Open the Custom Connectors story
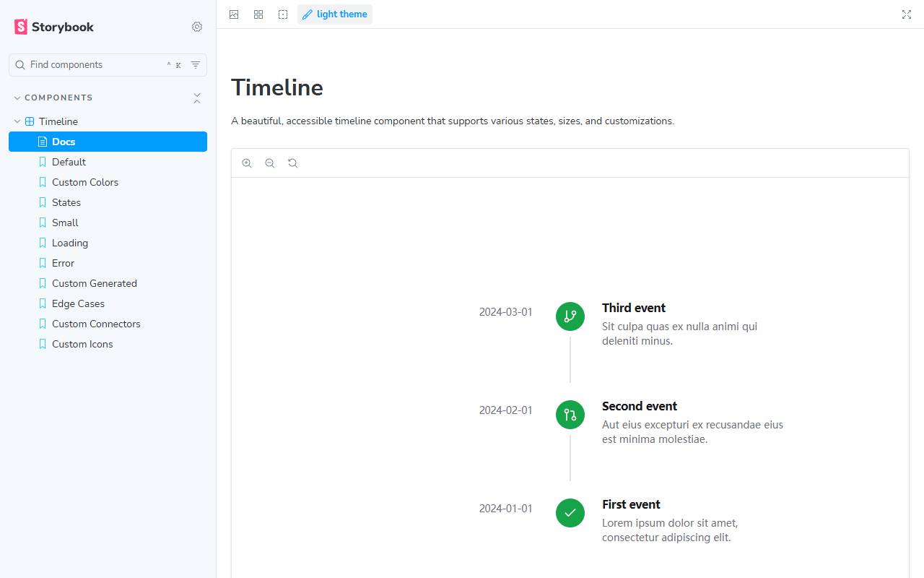The height and width of the screenshot is (578, 924). coord(108,324)
